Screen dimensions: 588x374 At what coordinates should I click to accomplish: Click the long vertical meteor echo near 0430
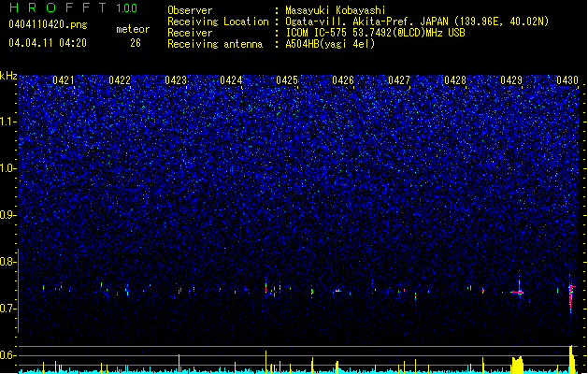click(571, 296)
